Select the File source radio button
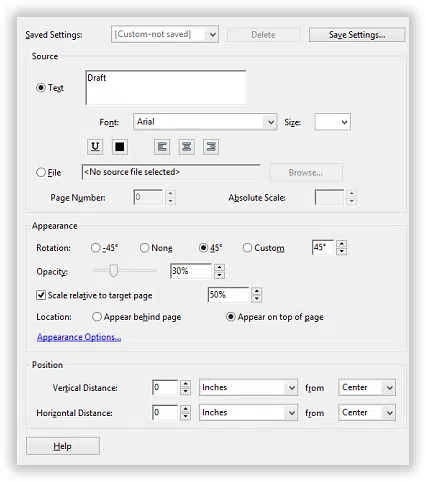The height and width of the screenshot is (482, 426). pyautogui.click(x=41, y=172)
